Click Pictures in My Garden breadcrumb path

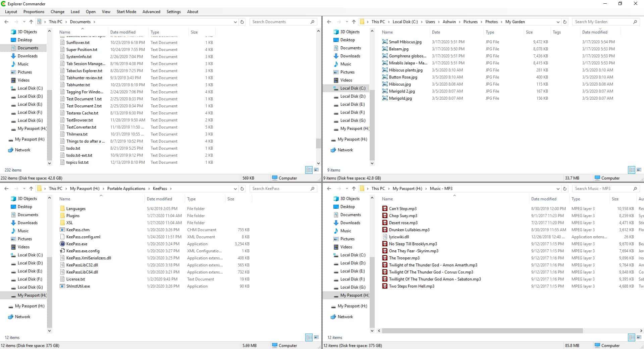coord(470,22)
